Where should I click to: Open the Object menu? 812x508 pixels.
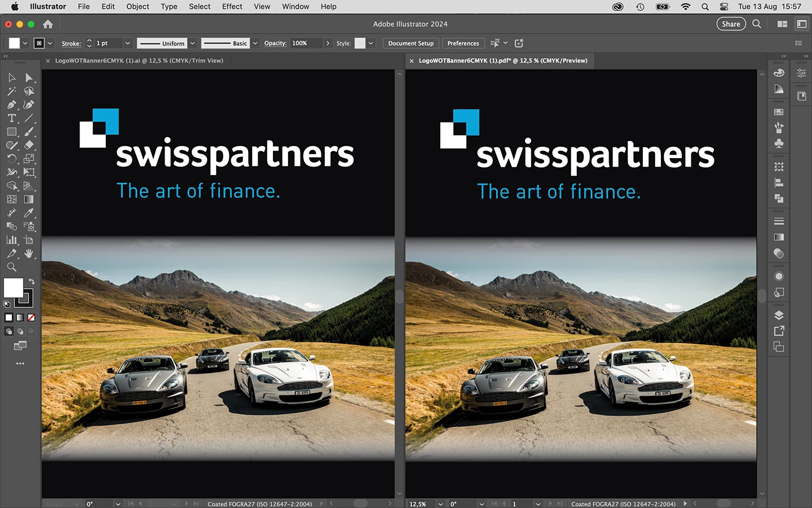coord(138,7)
